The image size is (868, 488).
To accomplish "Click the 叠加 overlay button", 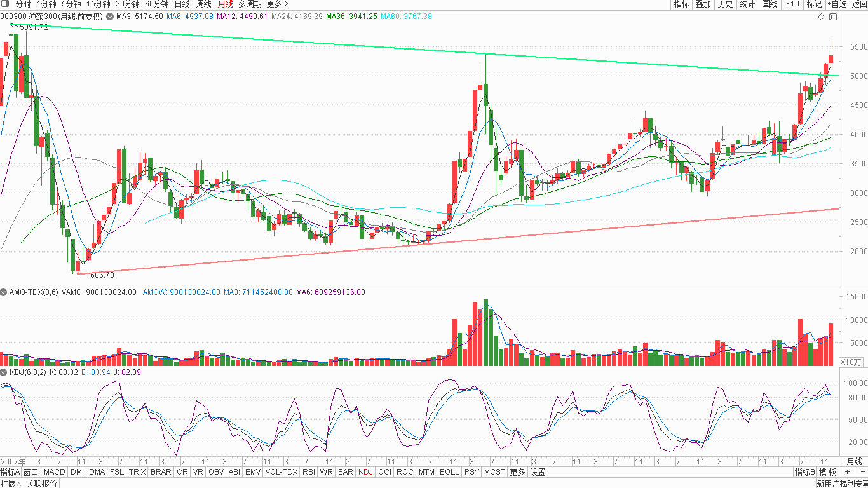I will point(703,4).
